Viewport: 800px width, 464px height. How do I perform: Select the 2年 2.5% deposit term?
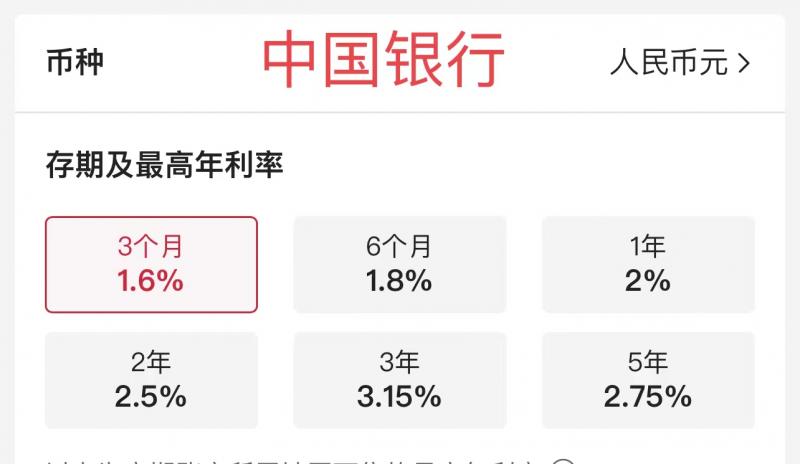pyautogui.click(x=151, y=380)
